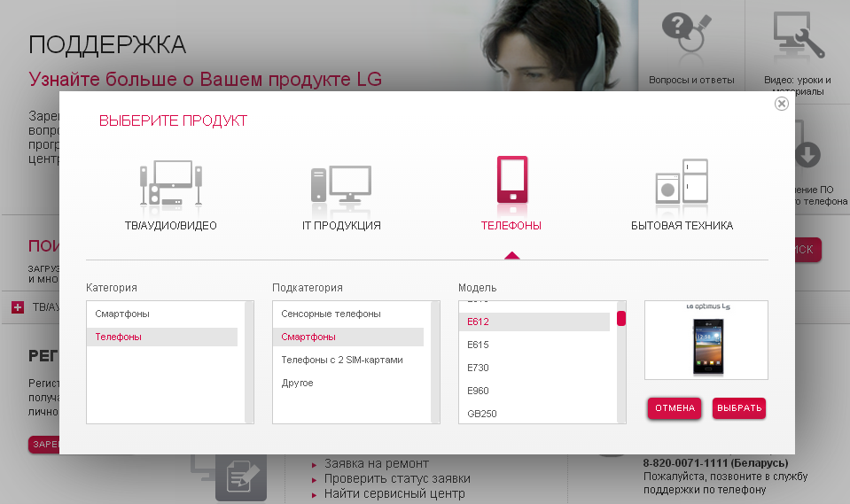This screenshot has height=504, width=850.
Task: Select model E615
Action: point(534,345)
